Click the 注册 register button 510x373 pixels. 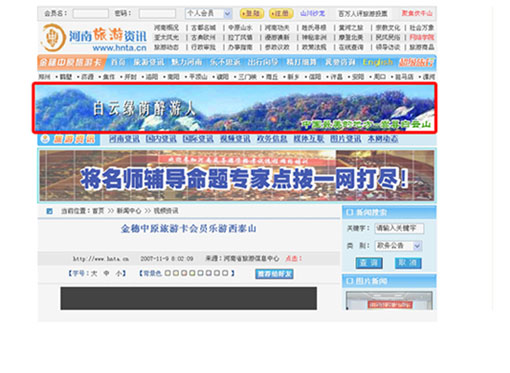(x=281, y=13)
